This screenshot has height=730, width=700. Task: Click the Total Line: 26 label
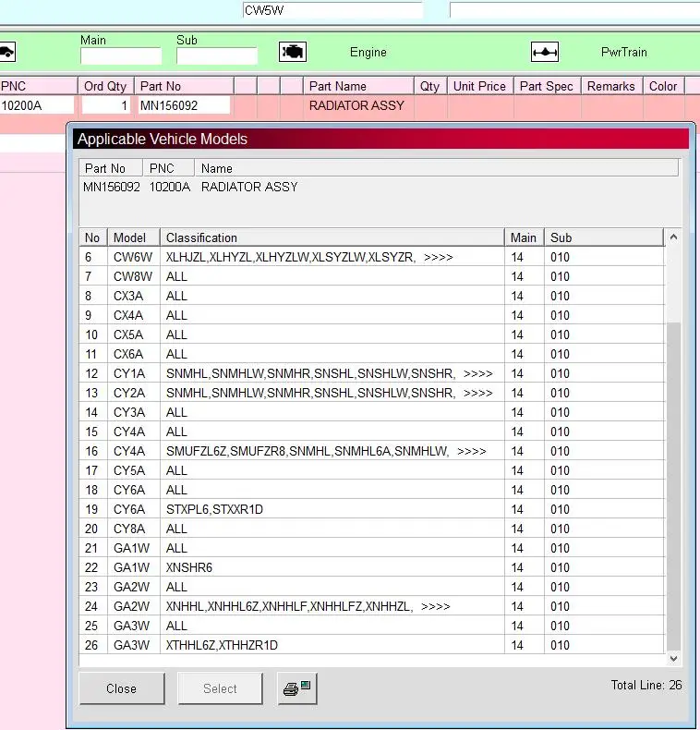coord(646,685)
